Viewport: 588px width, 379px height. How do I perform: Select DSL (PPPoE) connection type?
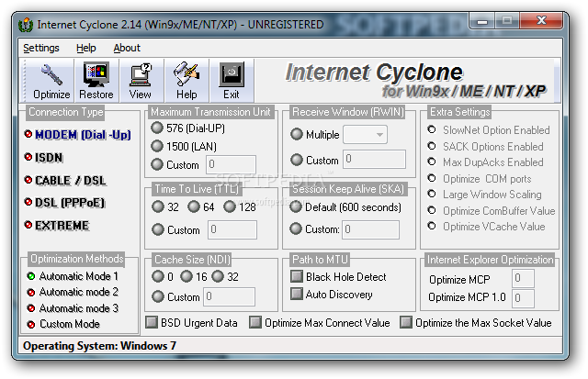(64, 203)
